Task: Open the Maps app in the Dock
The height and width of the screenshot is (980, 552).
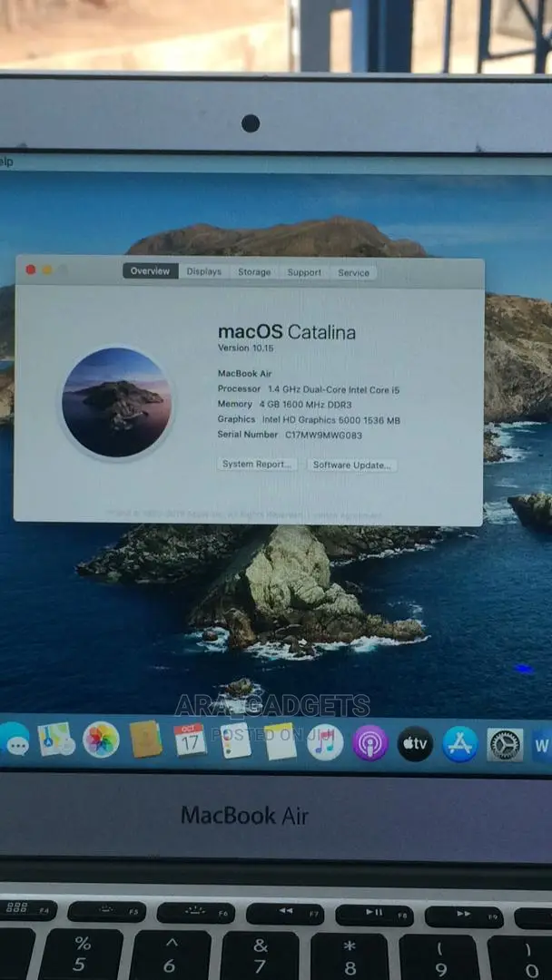Action: 56,740
